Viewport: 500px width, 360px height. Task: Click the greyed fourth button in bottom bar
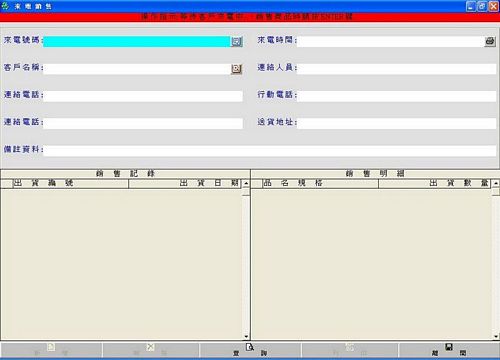click(x=350, y=350)
